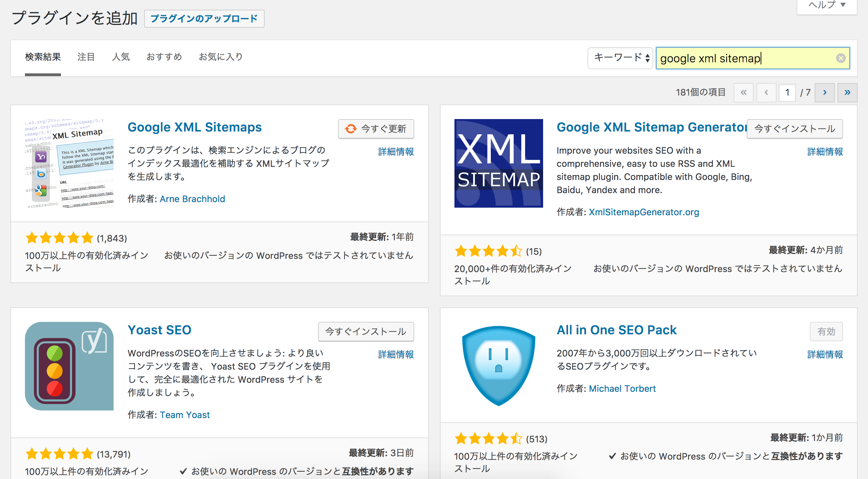
Task: Visit author Team Yoast link
Action: [185, 415]
